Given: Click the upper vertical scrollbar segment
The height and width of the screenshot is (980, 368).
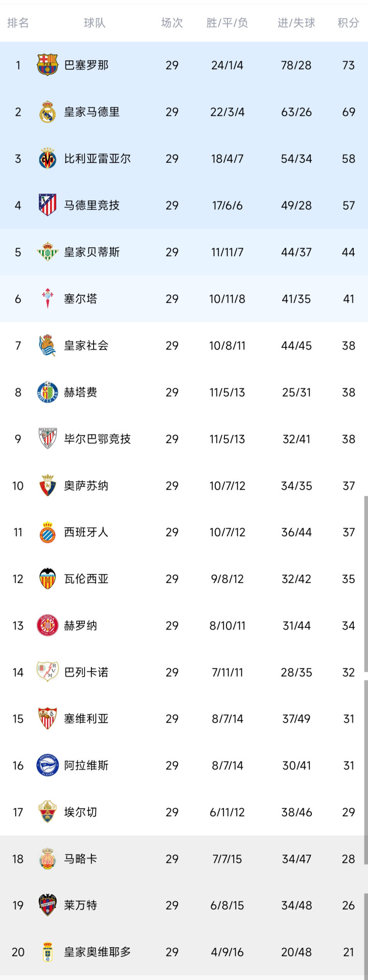Looking at the screenshot, I should click(x=365, y=583).
